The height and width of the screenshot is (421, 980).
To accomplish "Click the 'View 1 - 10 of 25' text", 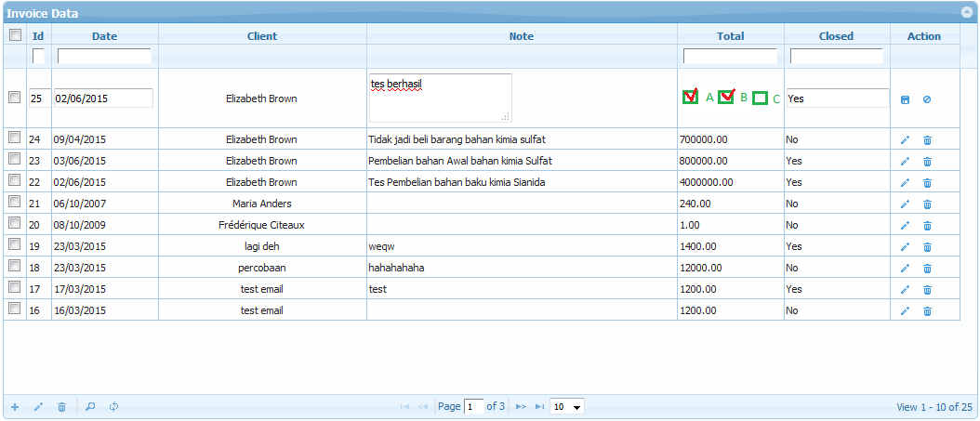I will [934, 407].
